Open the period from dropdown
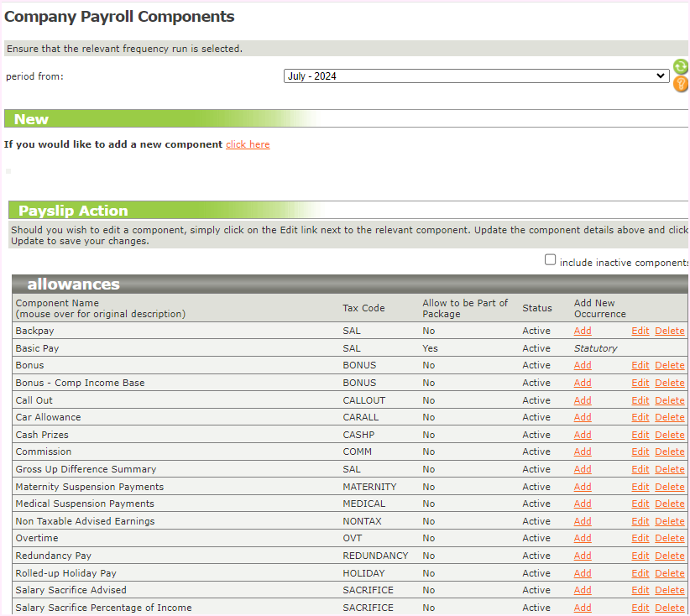 click(476, 76)
